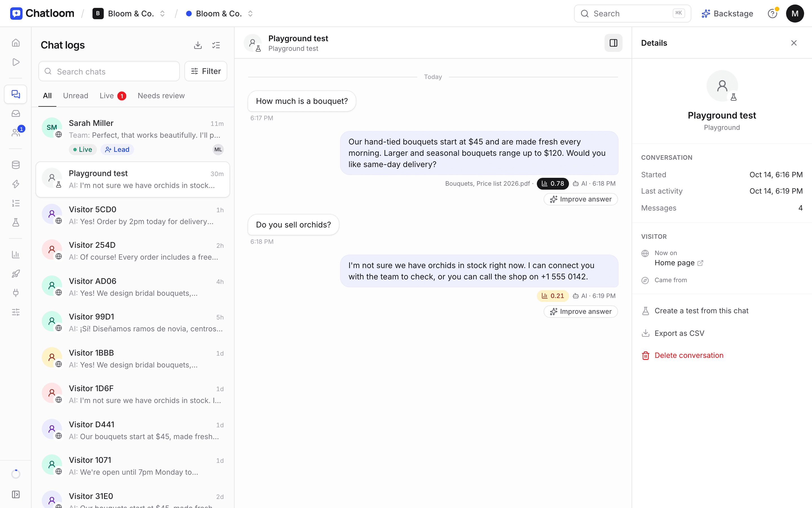The image size is (812, 508).
Task: Open the flask Tests icon in sidebar
Action: point(16,222)
